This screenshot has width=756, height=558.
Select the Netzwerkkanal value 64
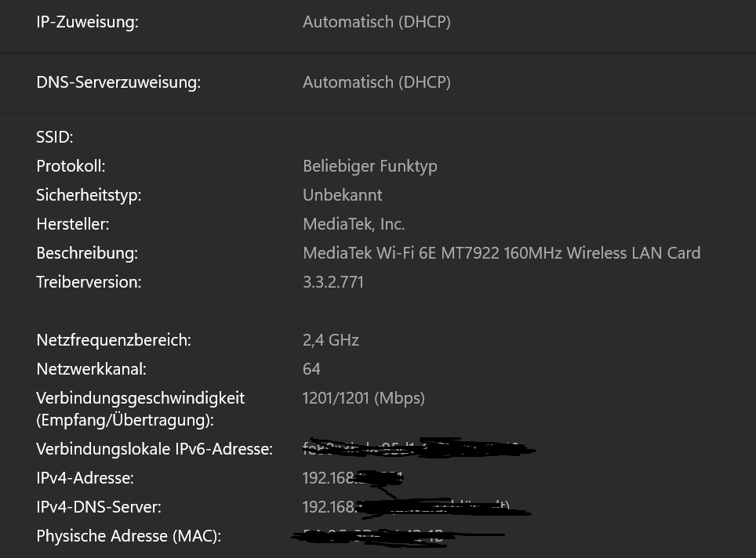tap(311, 369)
